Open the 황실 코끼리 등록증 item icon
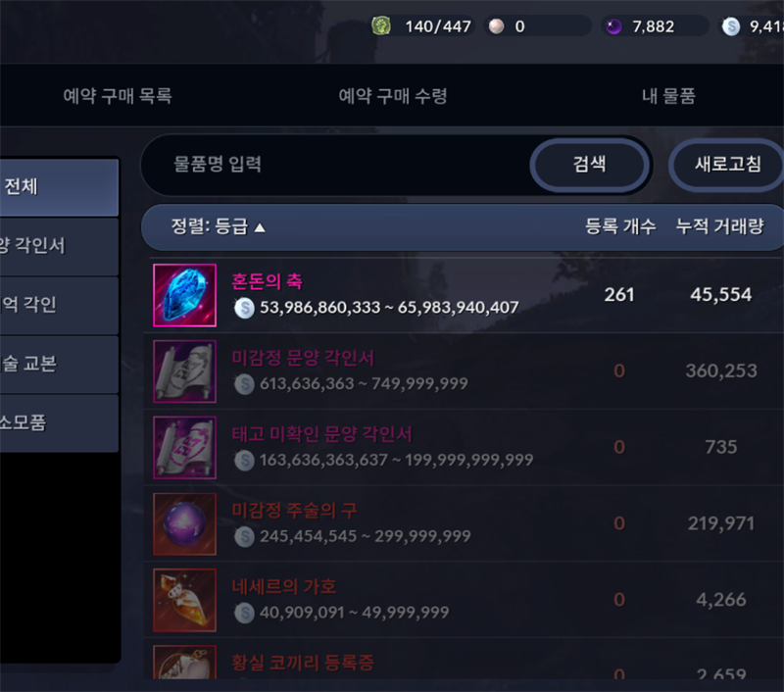 [x=184, y=662]
